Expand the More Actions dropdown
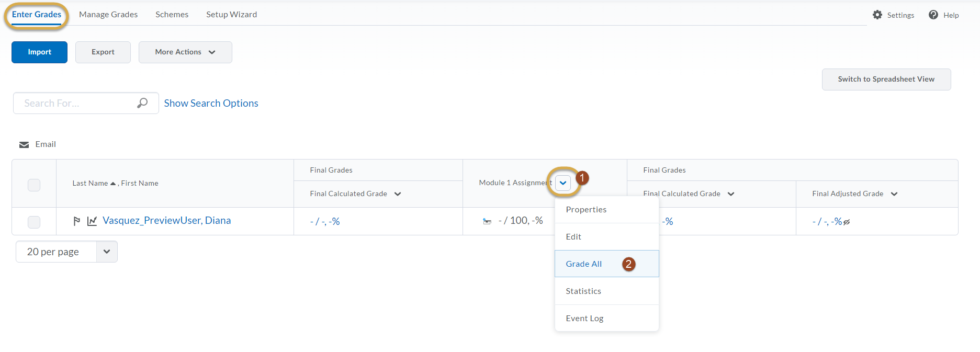Image resolution: width=980 pixels, height=352 pixels. click(x=185, y=52)
